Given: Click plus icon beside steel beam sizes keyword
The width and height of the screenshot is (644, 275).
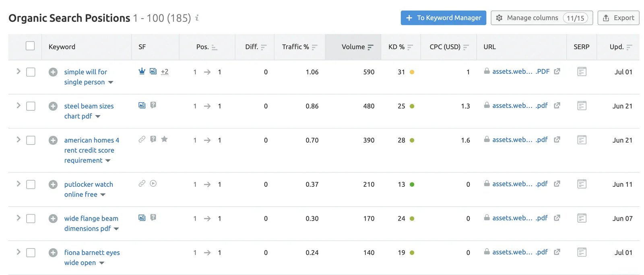Looking at the screenshot, I should point(53,106).
